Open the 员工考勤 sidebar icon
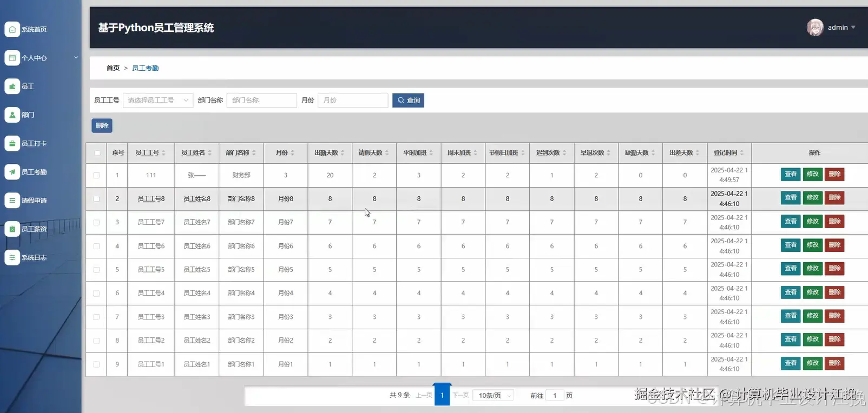This screenshot has height=413, width=868. click(x=12, y=172)
